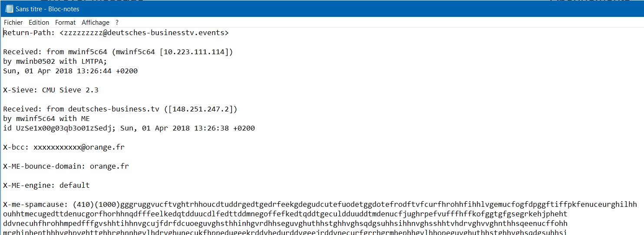This screenshot has width=644, height=235.
Task: Click the 'X-ME-engine: default' line
Action: coord(46,186)
